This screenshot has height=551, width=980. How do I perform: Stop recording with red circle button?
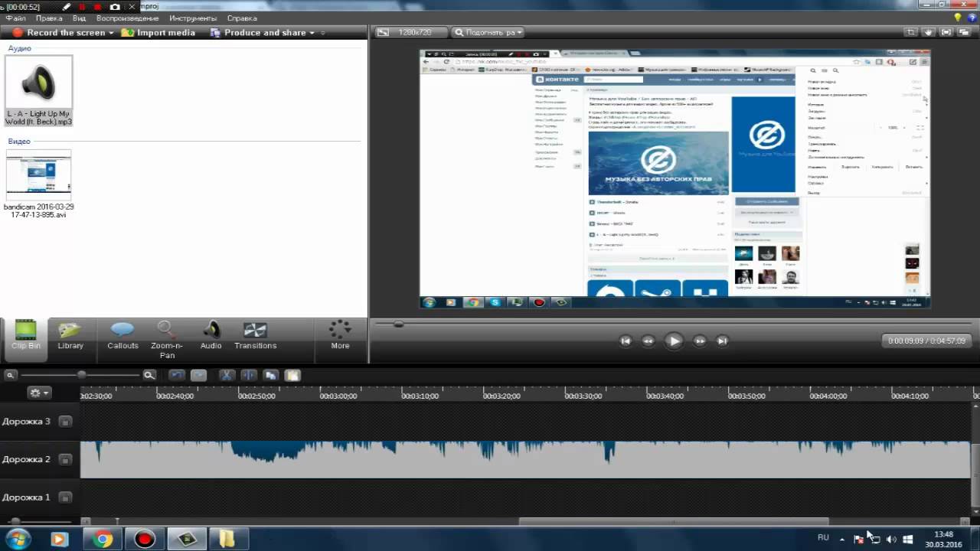click(x=98, y=7)
